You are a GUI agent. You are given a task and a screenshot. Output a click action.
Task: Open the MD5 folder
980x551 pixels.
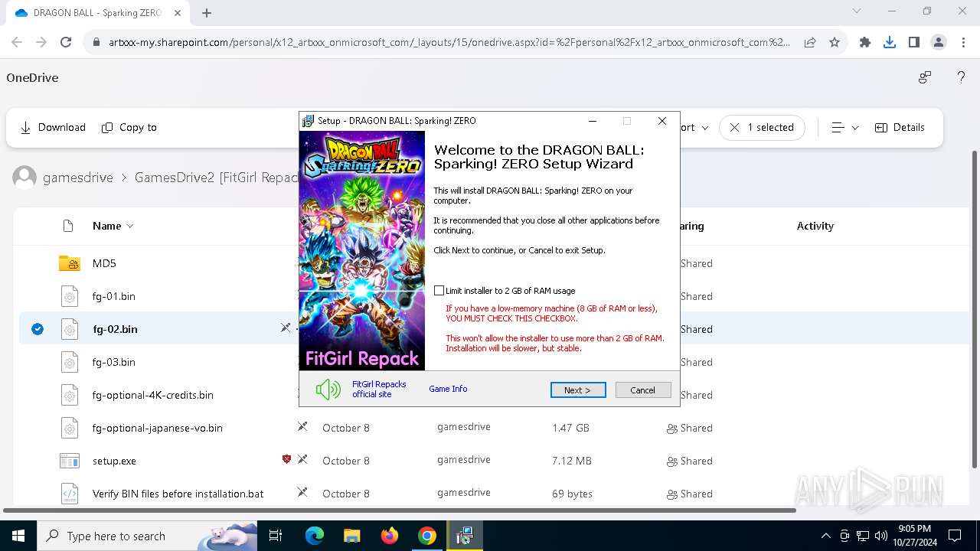click(104, 263)
